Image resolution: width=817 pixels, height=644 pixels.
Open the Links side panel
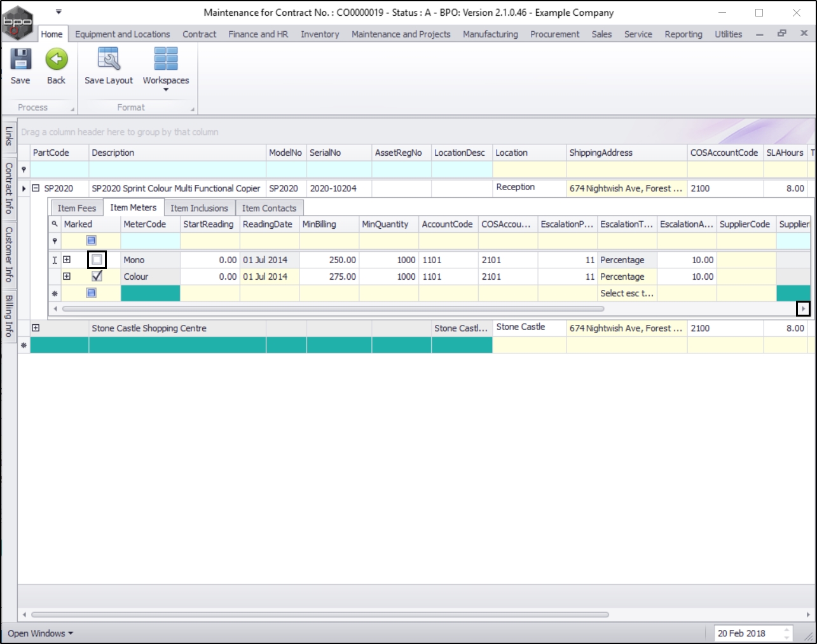click(x=9, y=136)
